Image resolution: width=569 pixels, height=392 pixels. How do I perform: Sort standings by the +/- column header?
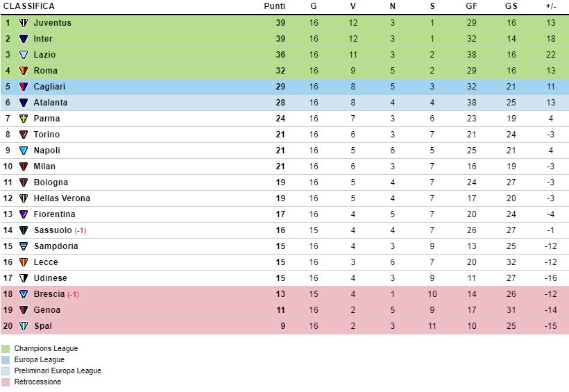click(551, 6)
